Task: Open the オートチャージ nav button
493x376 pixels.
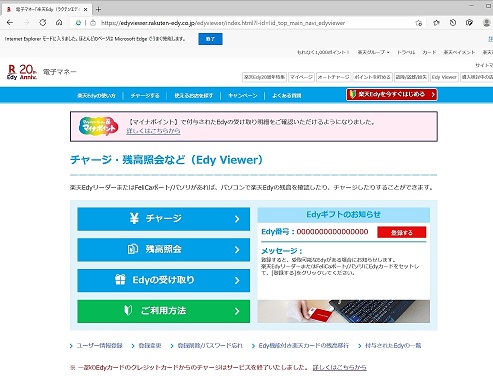Action: [x=333, y=77]
